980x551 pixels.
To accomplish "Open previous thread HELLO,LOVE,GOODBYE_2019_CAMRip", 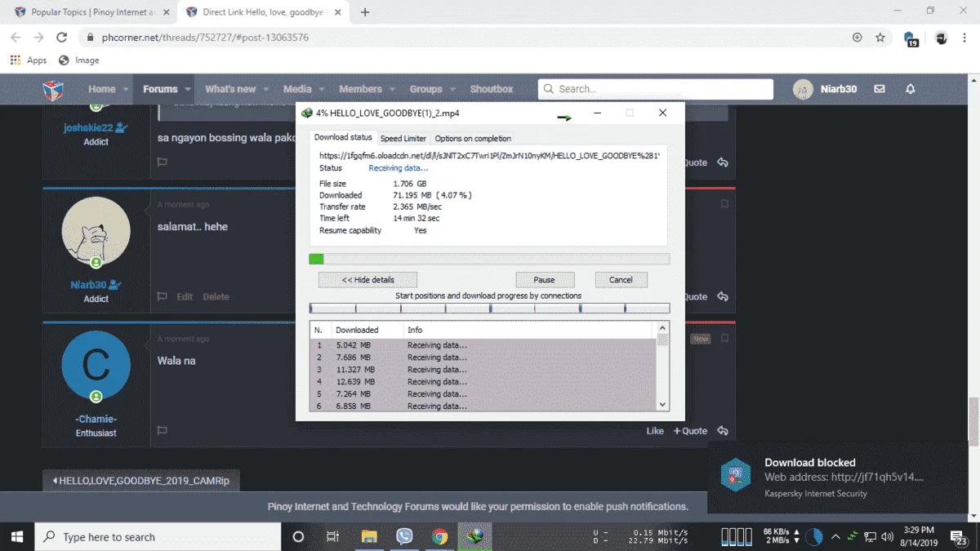I will click(141, 481).
